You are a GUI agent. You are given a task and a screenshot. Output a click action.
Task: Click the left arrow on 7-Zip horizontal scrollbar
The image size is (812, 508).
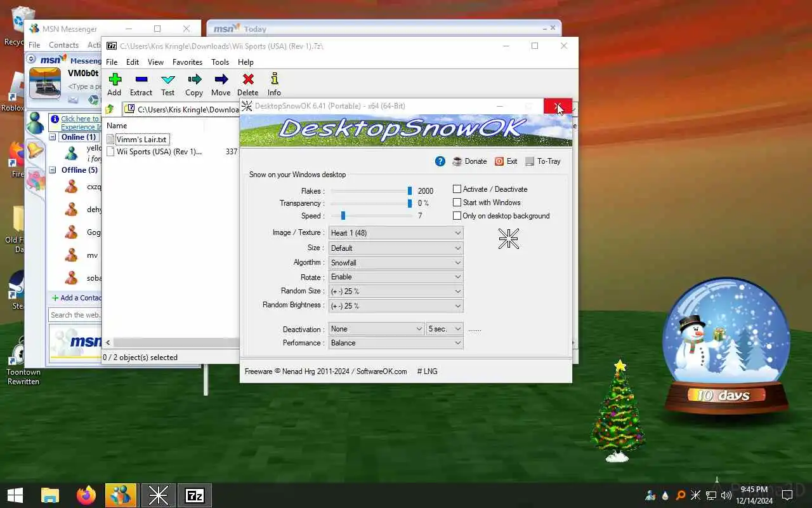(108, 343)
